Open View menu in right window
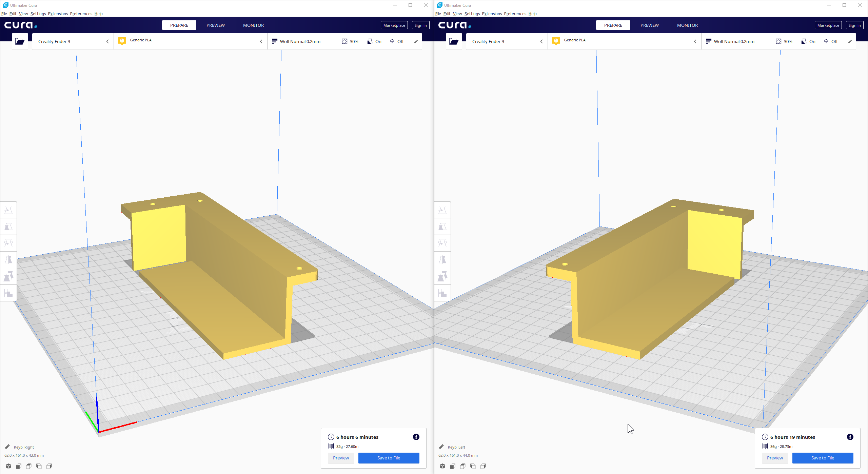The width and height of the screenshot is (868, 474). pos(457,14)
